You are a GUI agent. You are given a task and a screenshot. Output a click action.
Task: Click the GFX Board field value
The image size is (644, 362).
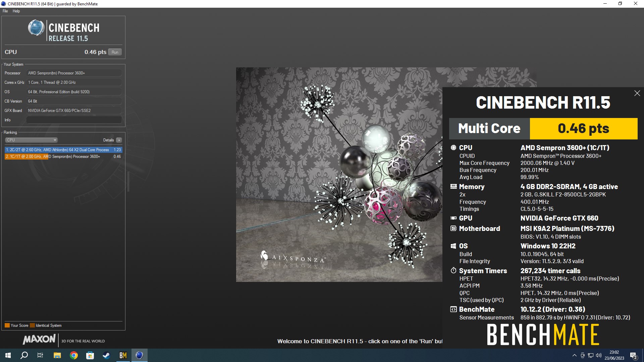coord(74,111)
